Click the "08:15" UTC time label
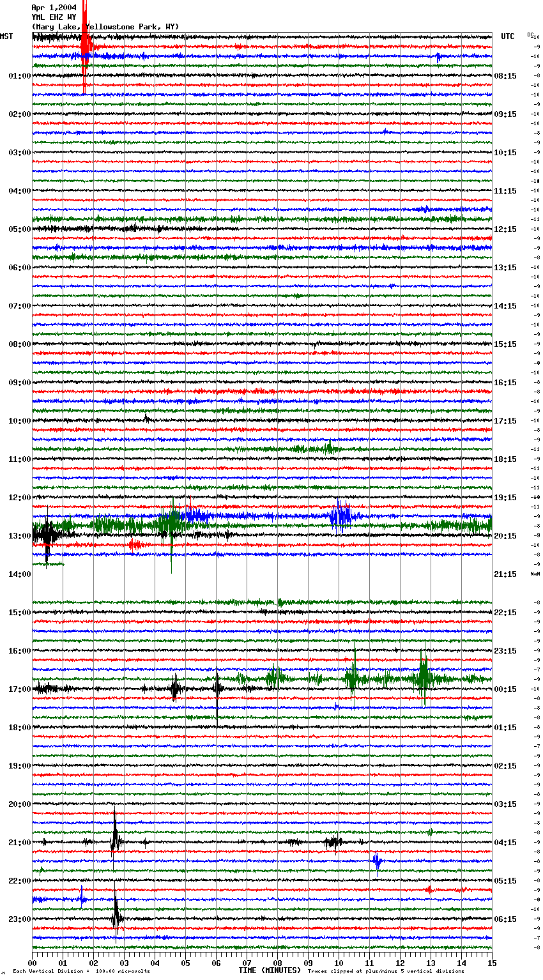This screenshot has height=980, width=543. pyautogui.click(x=505, y=76)
